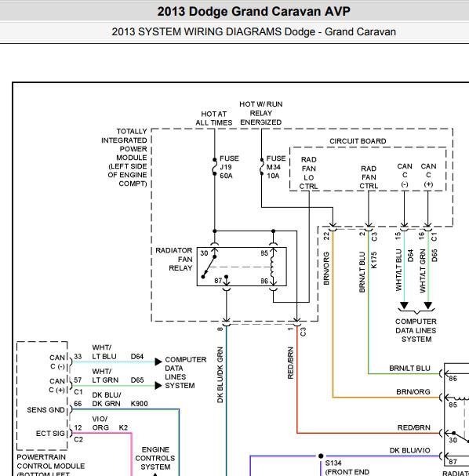Click 'C3' connector label beside RED/BRN

click(x=303, y=332)
